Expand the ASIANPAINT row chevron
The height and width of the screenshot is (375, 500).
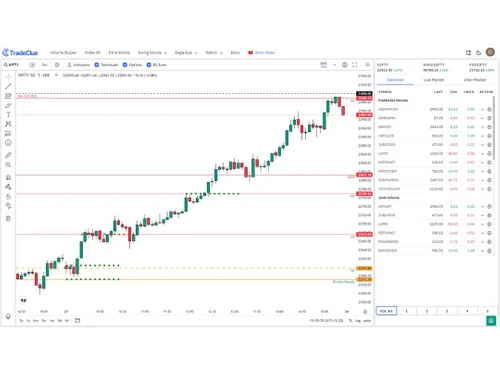click(x=482, y=109)
